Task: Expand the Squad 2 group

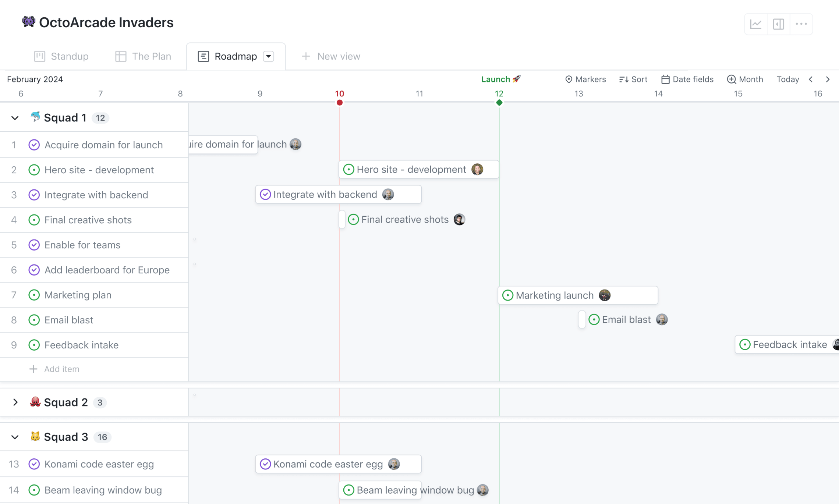Action: (x=15, y=402)
